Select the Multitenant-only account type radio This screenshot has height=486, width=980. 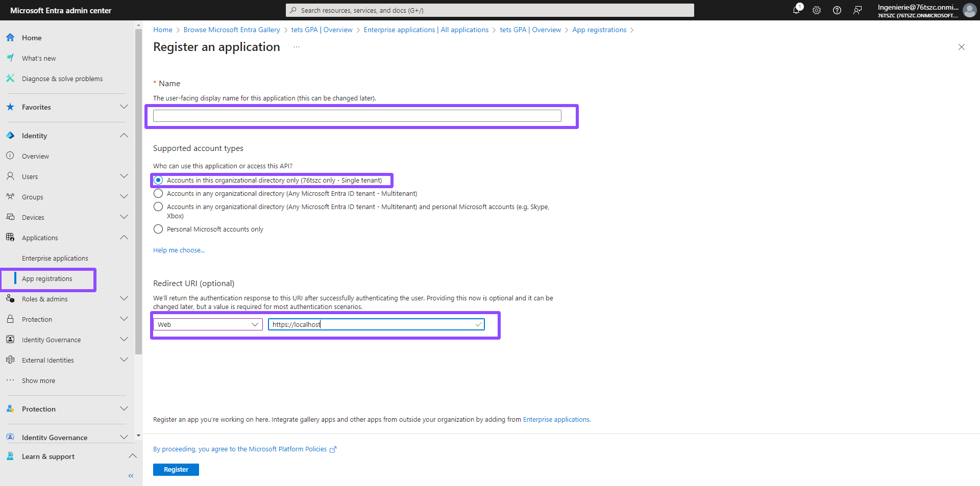click(158, 193)
